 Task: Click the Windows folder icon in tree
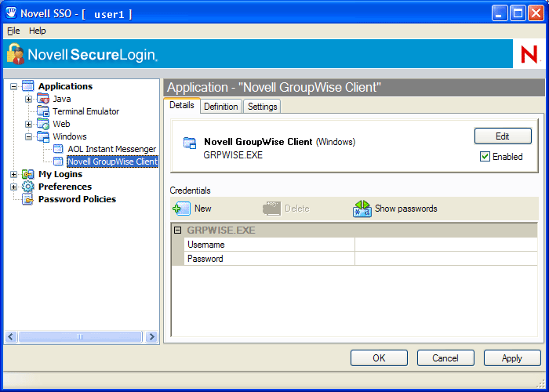(x=43, y=136)
